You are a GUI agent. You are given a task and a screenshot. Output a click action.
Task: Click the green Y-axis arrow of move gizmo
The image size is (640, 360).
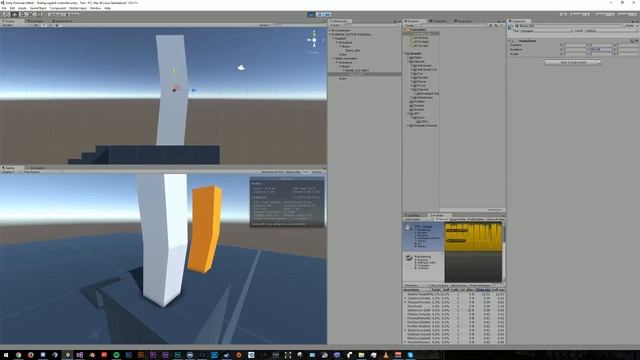point(174,71)
